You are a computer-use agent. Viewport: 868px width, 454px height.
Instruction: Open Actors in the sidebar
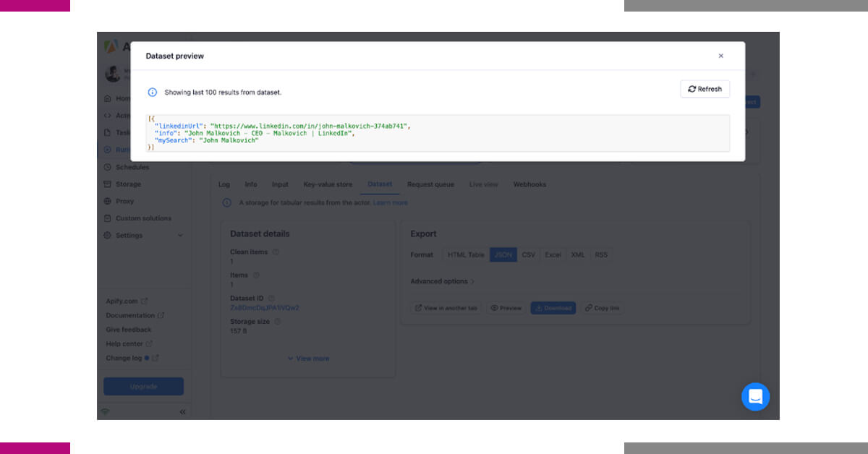[117, 115]
